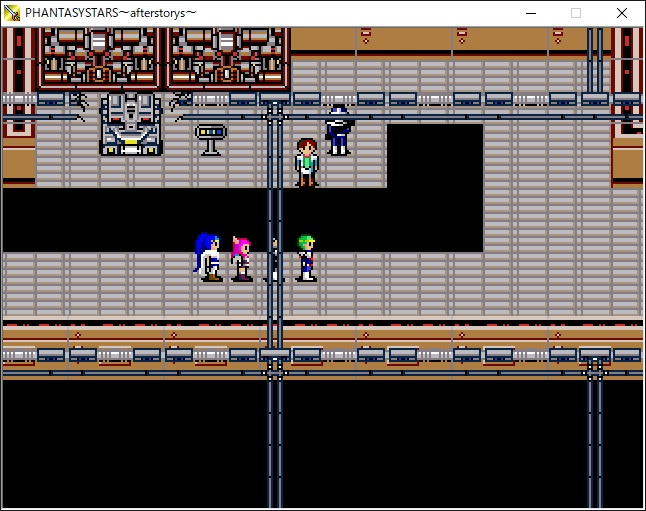Click the vertical pipe below the walkway
This screenshot has width=646, height=511.
tap(274, 440)
